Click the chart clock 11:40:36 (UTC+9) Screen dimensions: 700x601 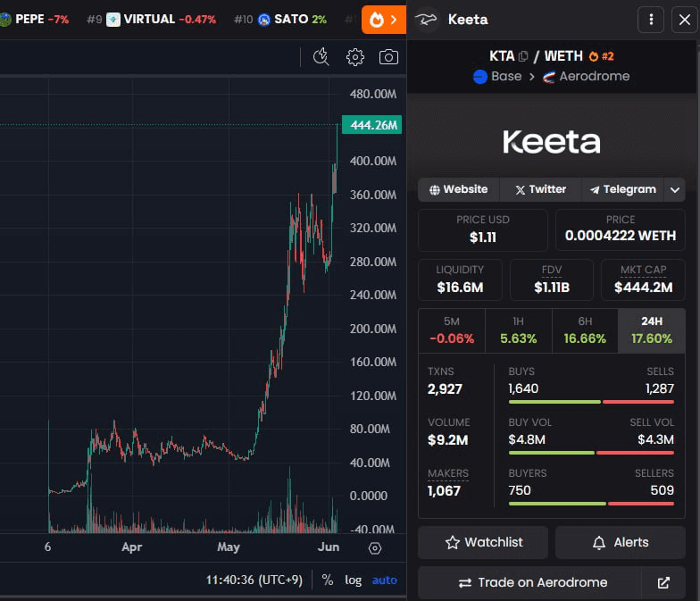point(254,580)
